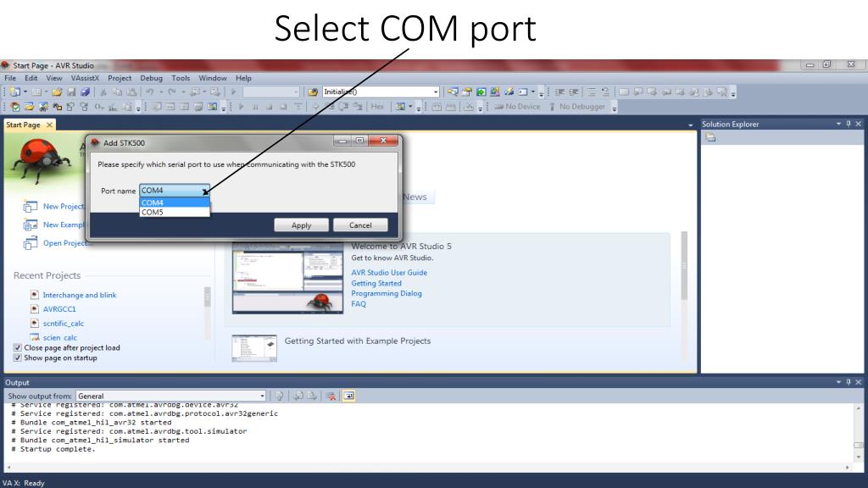868x488 pixels.
Task: Click the Clear All output icon
Action: (x=331, y=396)
